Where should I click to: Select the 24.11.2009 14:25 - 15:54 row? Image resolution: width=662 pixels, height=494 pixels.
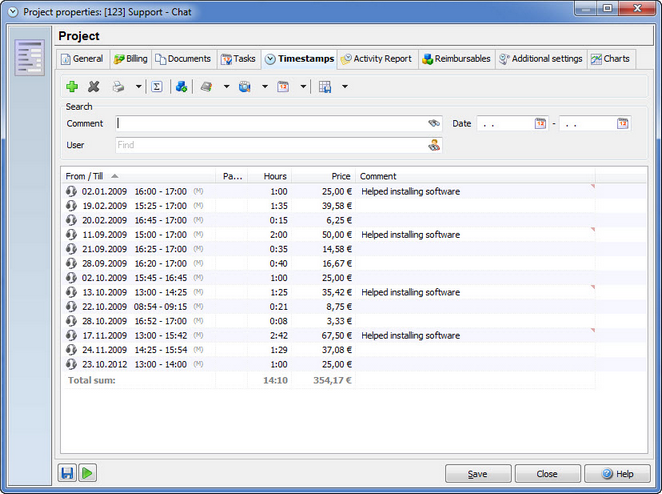coord(354,350)
